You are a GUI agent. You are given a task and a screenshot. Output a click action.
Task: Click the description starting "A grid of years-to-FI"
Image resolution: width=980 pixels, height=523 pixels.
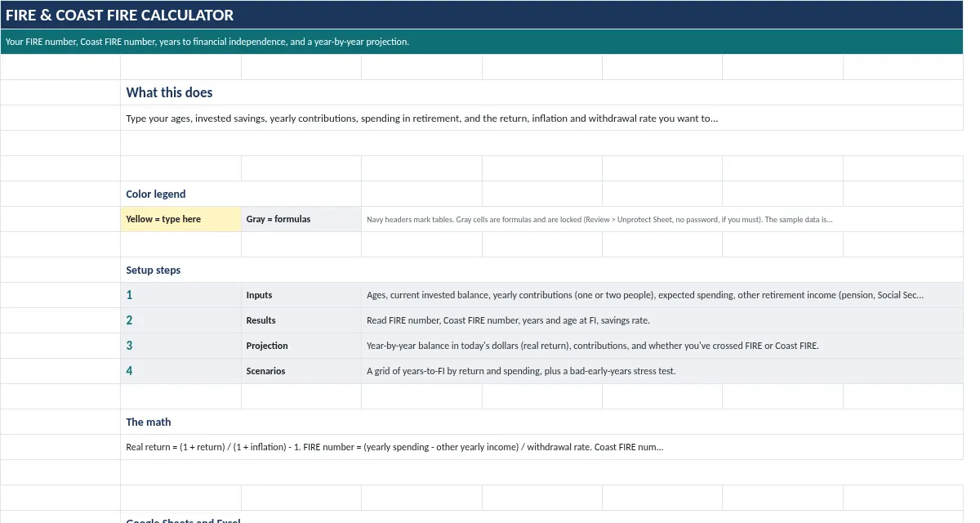coord(662,371)
